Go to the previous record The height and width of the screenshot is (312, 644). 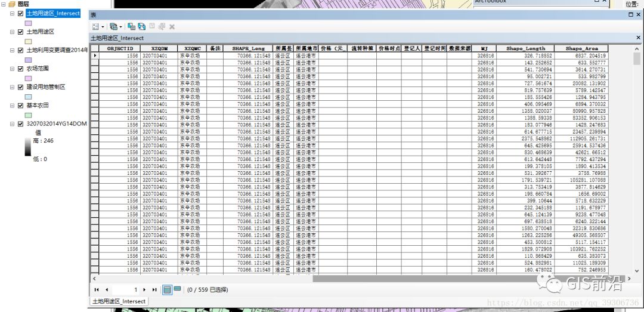point(107,290)
